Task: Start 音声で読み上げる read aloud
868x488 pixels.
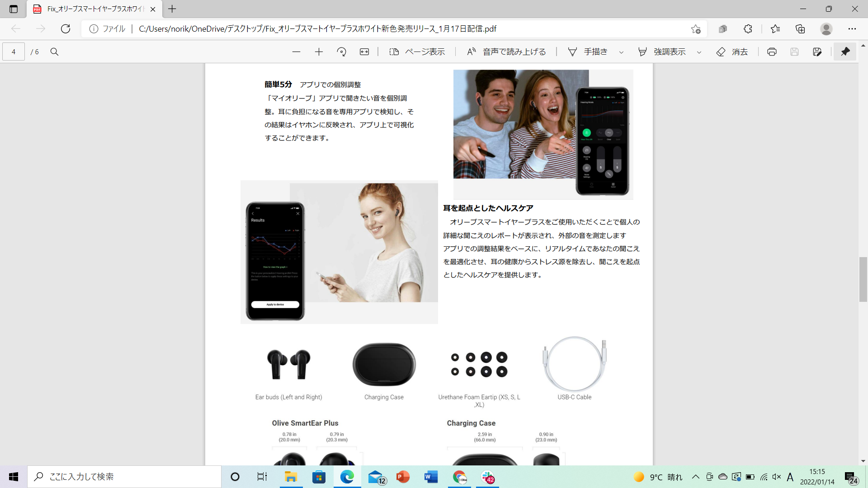Action: pyautogui.click(x=506, y=52)
